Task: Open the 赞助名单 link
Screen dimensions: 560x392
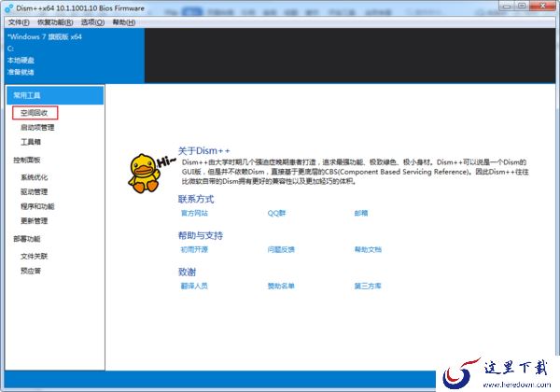Action: (281, 286)
